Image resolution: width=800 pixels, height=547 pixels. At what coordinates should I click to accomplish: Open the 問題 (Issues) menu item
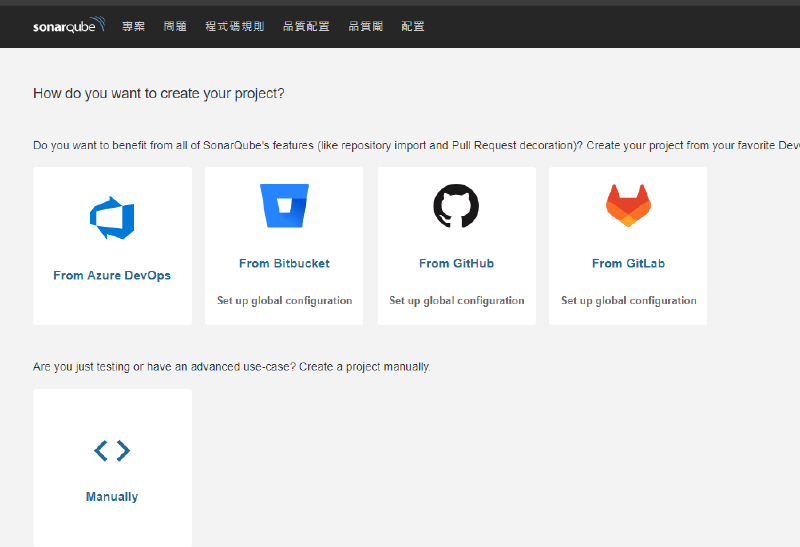point(175,27)
